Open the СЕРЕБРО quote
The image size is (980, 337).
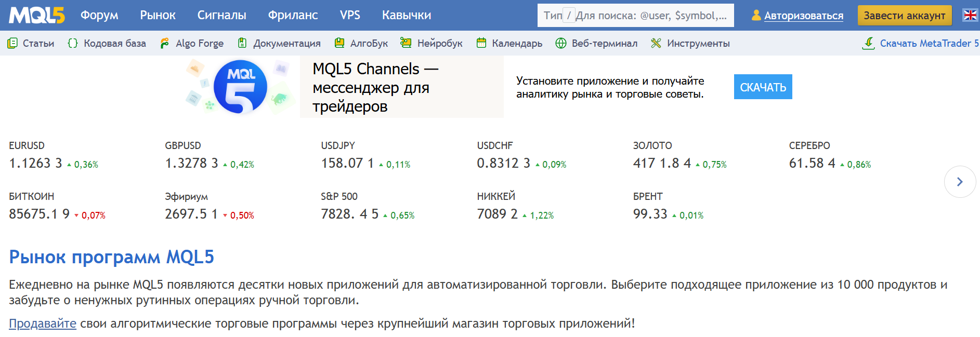(x=830, y=156)
